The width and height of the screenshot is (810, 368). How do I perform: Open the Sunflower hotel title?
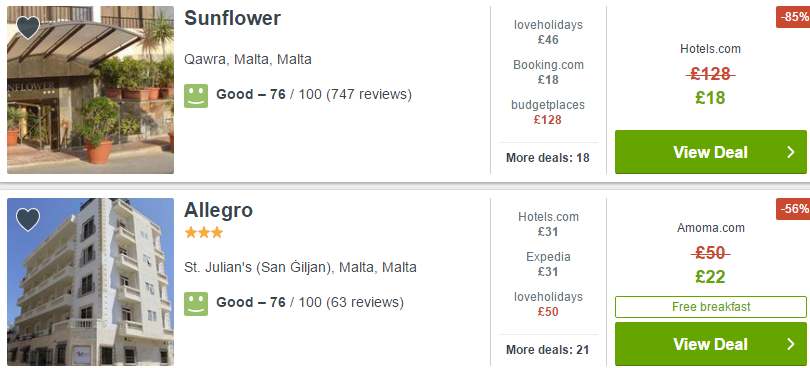click(232, 18)
